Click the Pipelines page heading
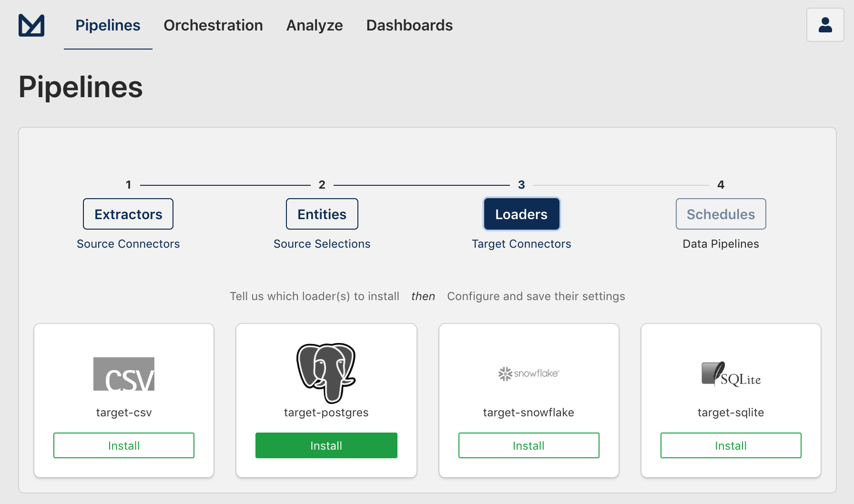Viewport: 854px width, 504px height. (x=81, y=87)
